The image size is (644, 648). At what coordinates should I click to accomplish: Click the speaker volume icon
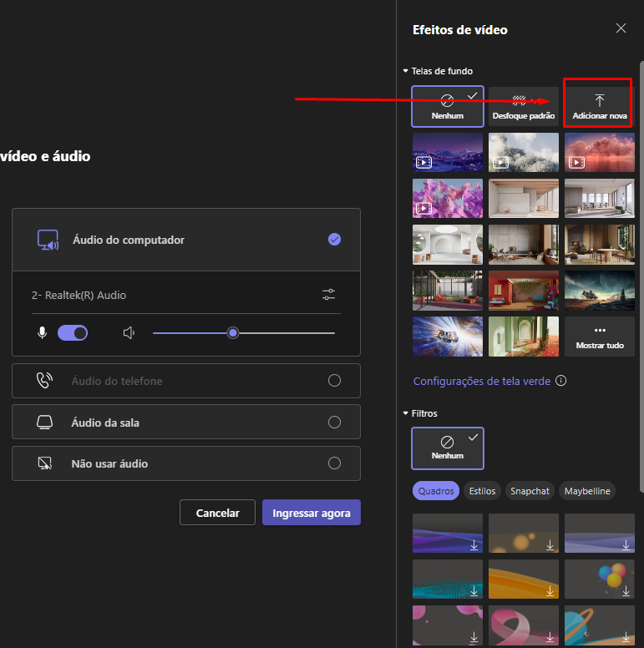pyautogui.click(x=129, y=333)
